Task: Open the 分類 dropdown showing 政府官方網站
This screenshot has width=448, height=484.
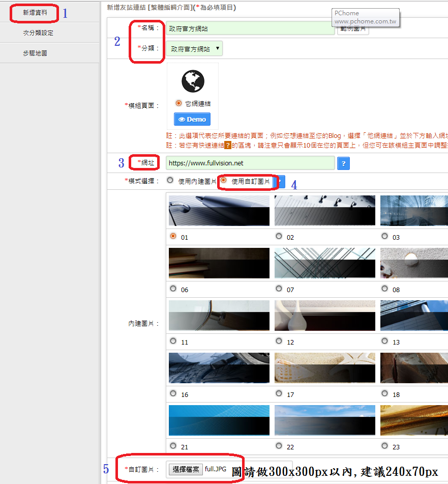Action: 194,49
